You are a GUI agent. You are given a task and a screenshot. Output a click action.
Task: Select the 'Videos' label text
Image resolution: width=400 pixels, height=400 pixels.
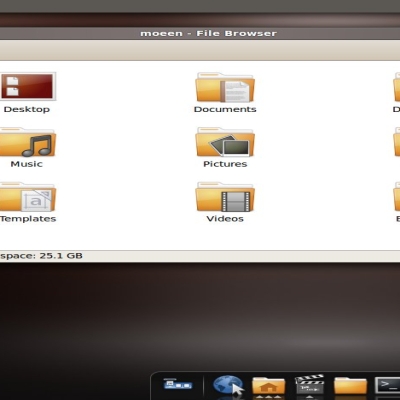(225, 219)
